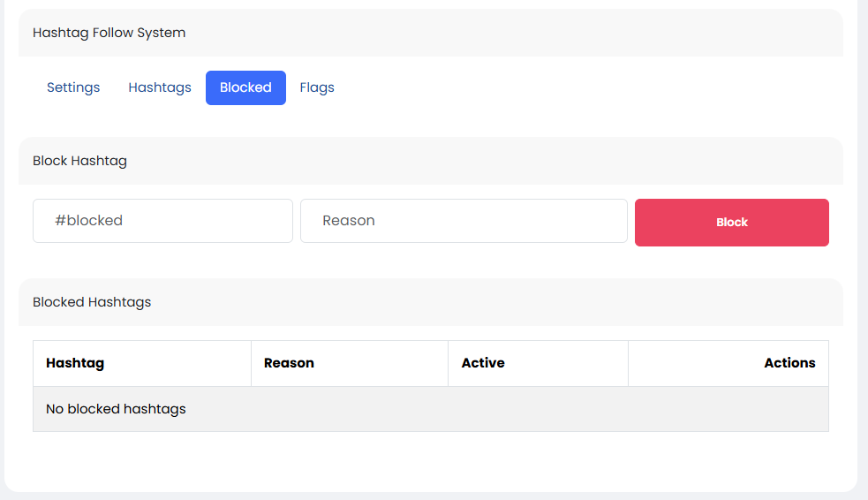Click the 'Block Hashtag' section heading
The width and height of the screenshot is (868, 500).
[x=80, y=161]
